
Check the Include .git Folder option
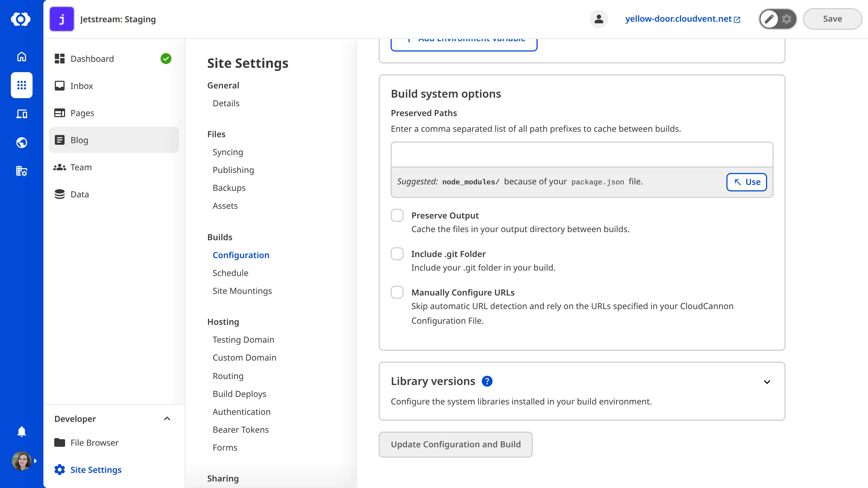pos(397,253)
